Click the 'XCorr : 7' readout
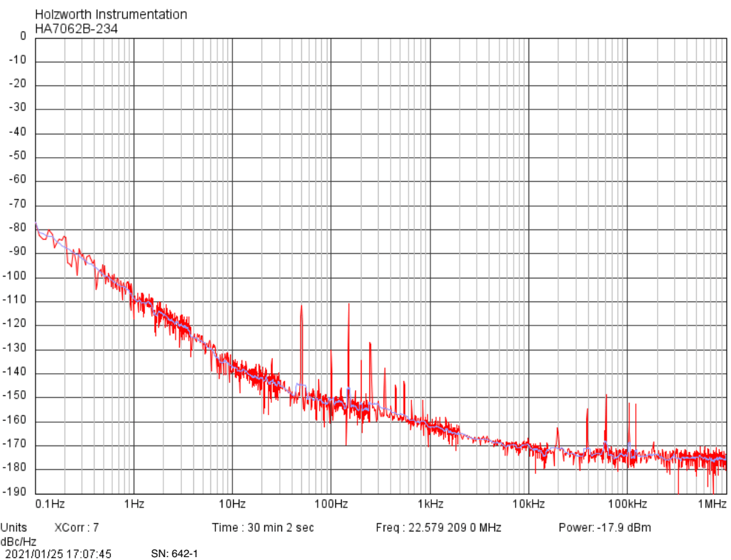Screen dimensions: 731x560 click(x=77, y=527)
